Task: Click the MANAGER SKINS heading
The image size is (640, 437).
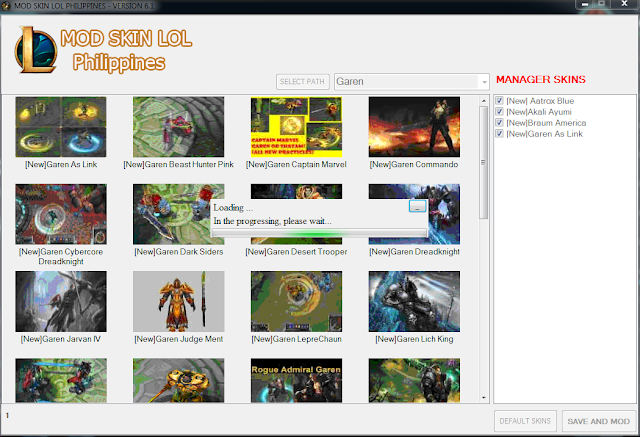Action: 541,80
